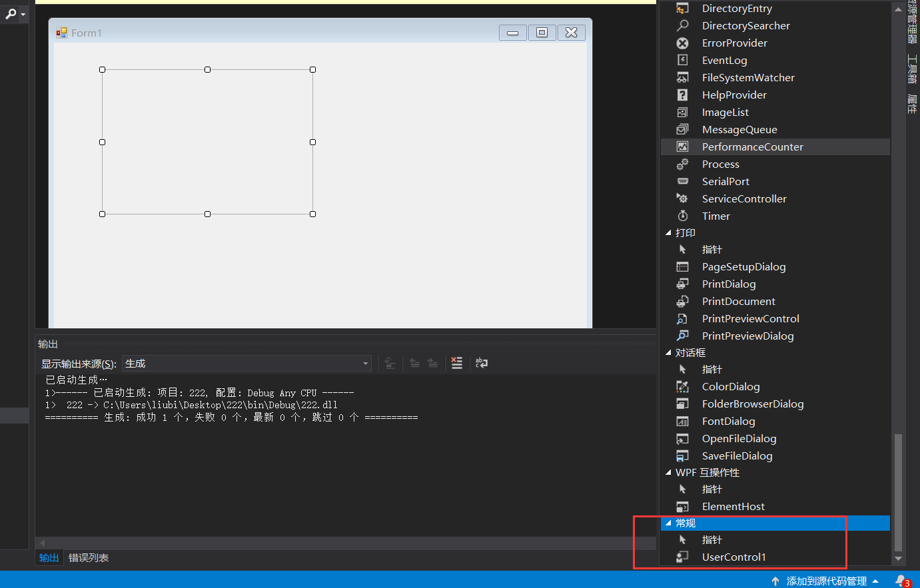Switch to the 输出 tab

coord(49,557)
